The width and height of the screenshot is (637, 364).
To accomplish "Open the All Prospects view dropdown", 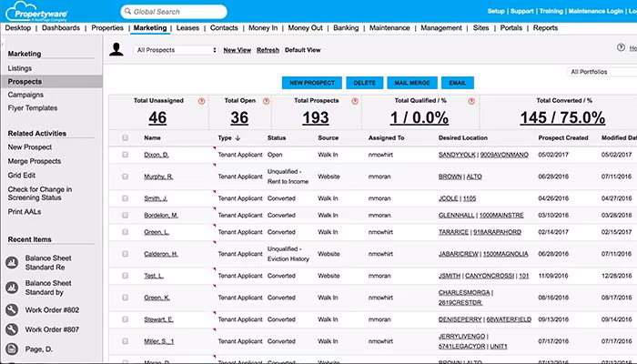I will [x=176, y=50].
